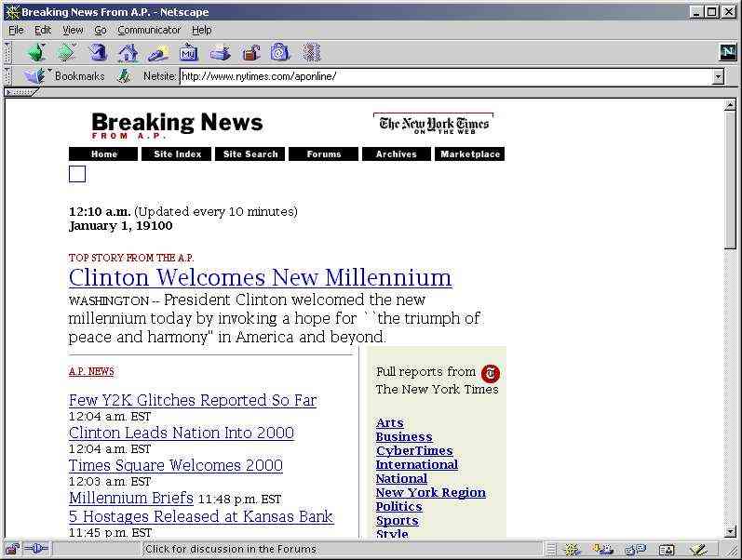
Task: Open the CyberTimes section link
Action: 414,451
